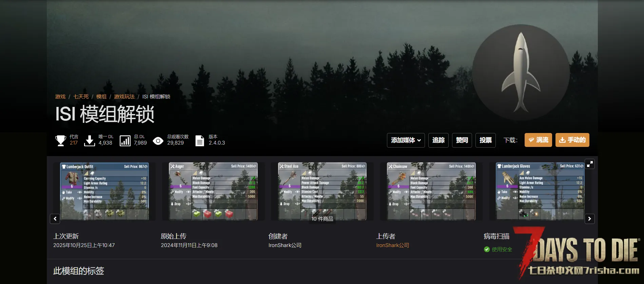
Task: Click the version document icon
Action: (200, 140)
